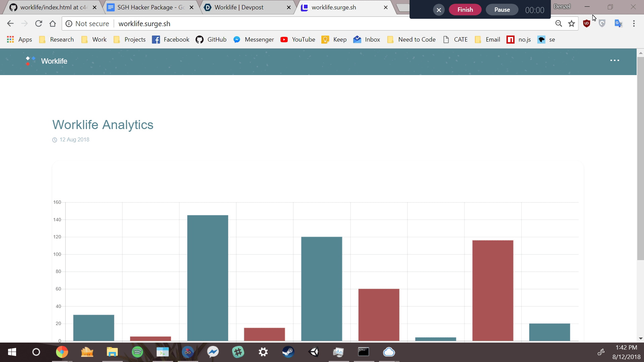This screenshot has height=362, width=644.
Task: Click the home button in browser toolbar
Action: pyautogui.click(x=53, y=23)
